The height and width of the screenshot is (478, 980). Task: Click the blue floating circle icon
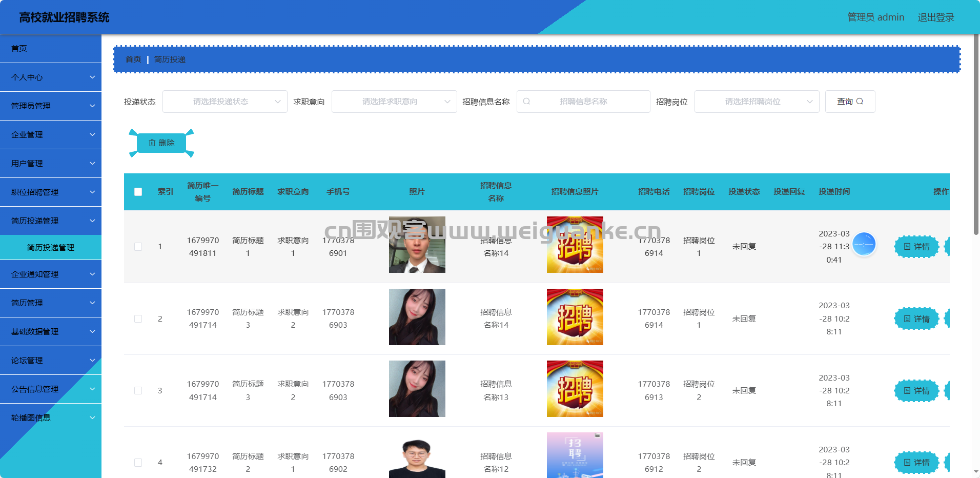[864, 244]
